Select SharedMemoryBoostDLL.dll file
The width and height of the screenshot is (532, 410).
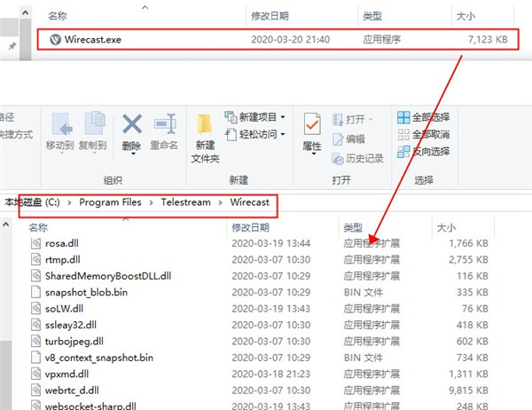point(108,276)
